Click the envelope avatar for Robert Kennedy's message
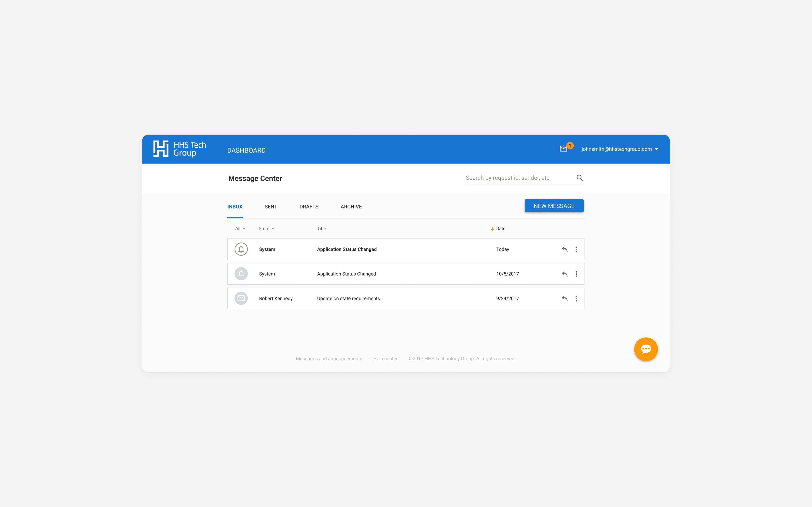 [x=241, y=298]
